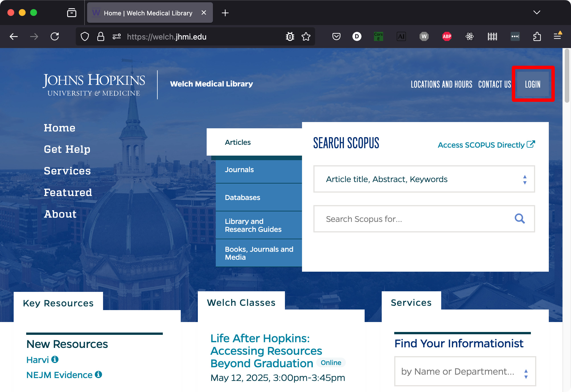The height and width of the screenshot is (392, 571).
Task: Select the lower Services tab heading
Action: (x=411, y=302)
